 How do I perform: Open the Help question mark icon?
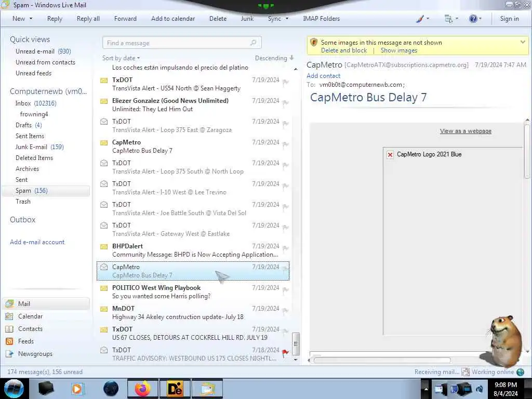click(473, 19)
